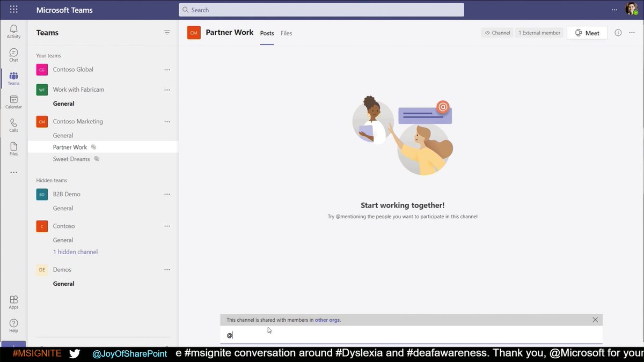
Task: Open the Office app launcher waffle
Action: click(13, 9)
